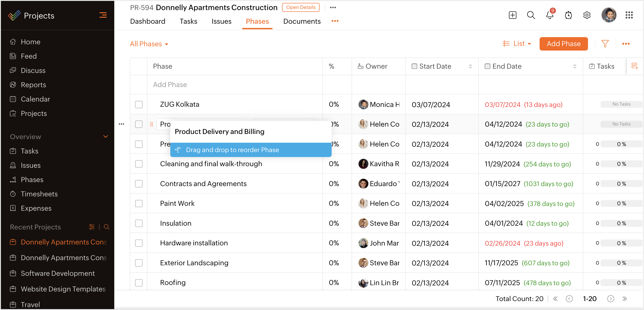
Task: Tick the Roofing phase checkbox
Action: coord(139,282)
